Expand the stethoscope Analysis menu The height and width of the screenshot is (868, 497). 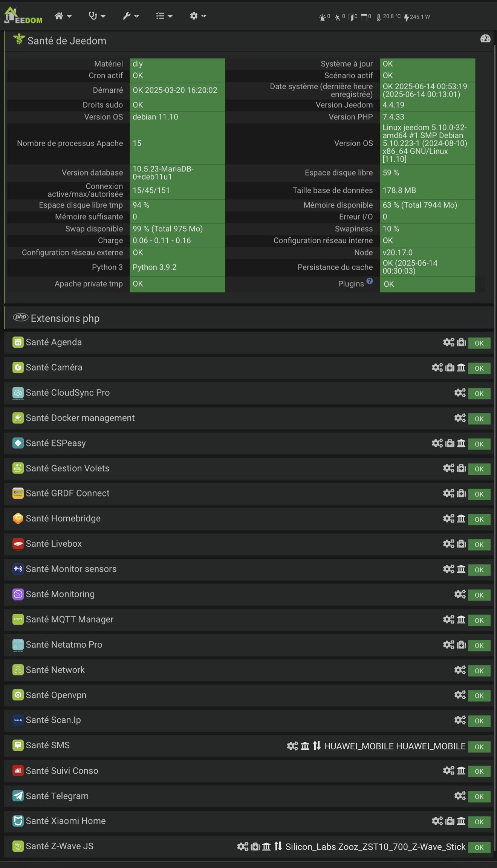coord(96,16)
